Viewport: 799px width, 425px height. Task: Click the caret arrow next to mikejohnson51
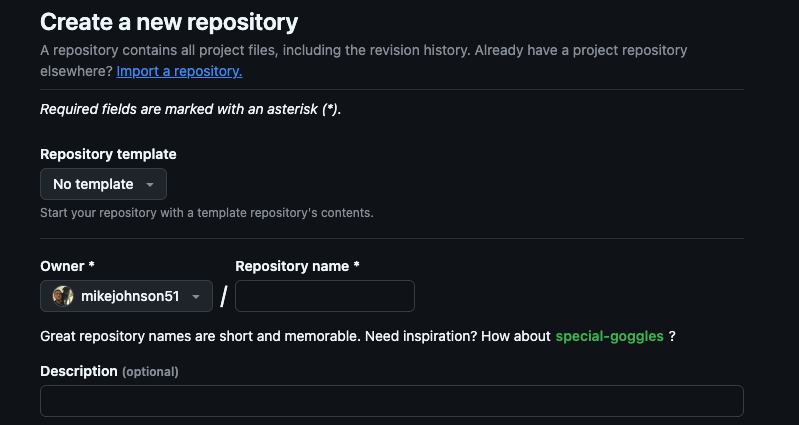tap(195, 297)
